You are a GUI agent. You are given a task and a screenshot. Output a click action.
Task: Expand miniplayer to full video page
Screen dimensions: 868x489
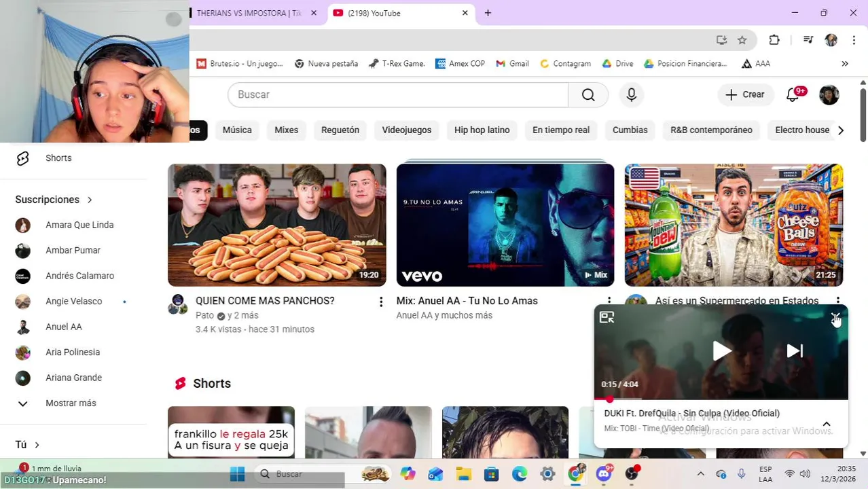click(x=607, y=317)
